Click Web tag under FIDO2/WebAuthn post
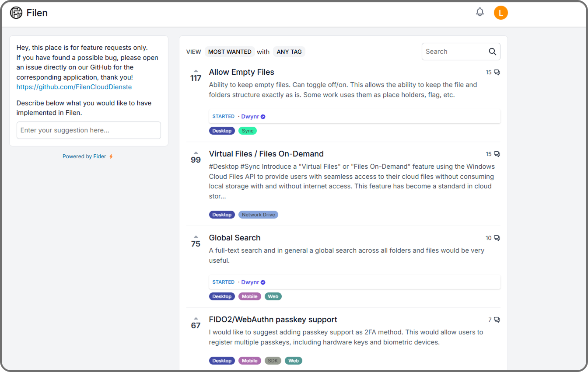588x372 pixels. (294, 361)
